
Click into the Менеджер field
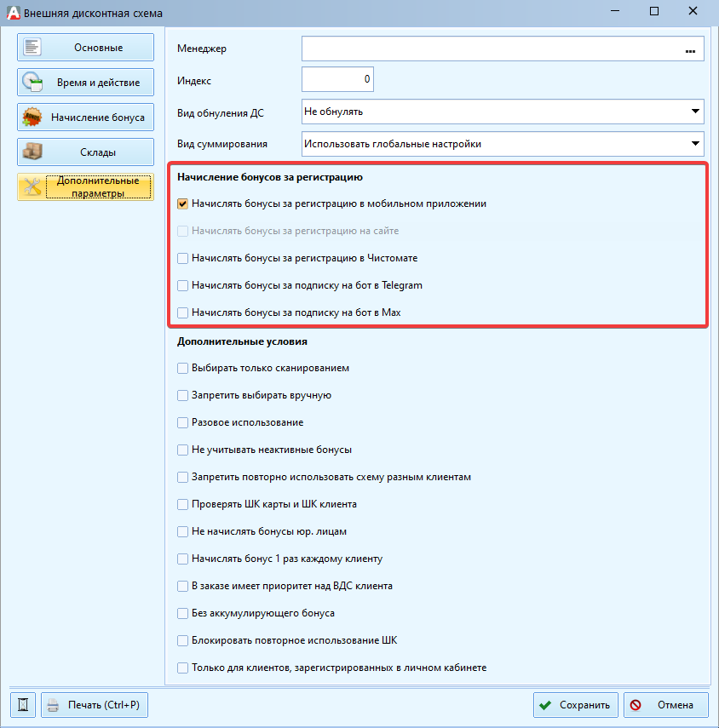coord(503,49)
